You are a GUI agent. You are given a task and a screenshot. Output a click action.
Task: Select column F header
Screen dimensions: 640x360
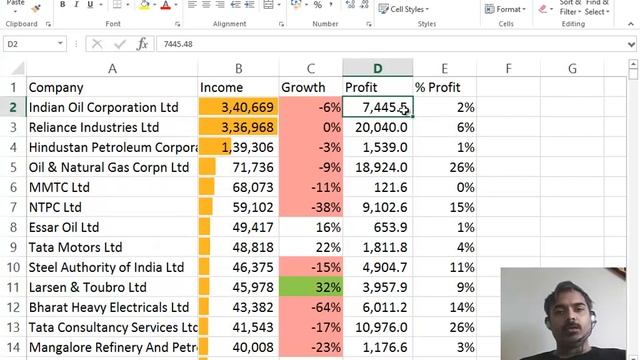coord(508,69)
